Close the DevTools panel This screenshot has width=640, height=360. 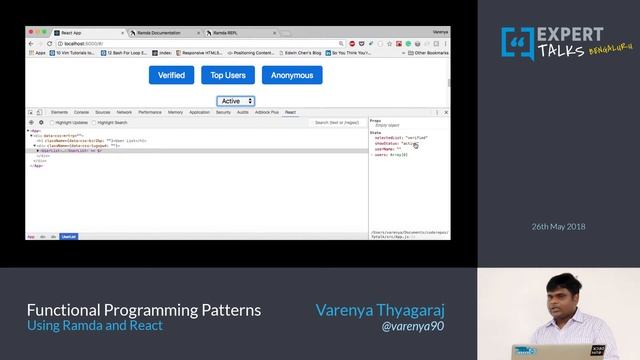tap(446, 112)
